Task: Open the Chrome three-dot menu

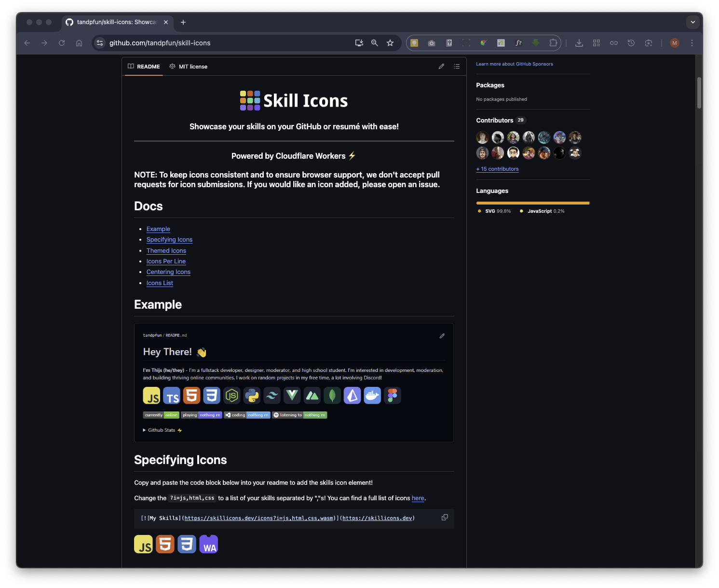Action: pyautogui.click(x=692, y=43)
